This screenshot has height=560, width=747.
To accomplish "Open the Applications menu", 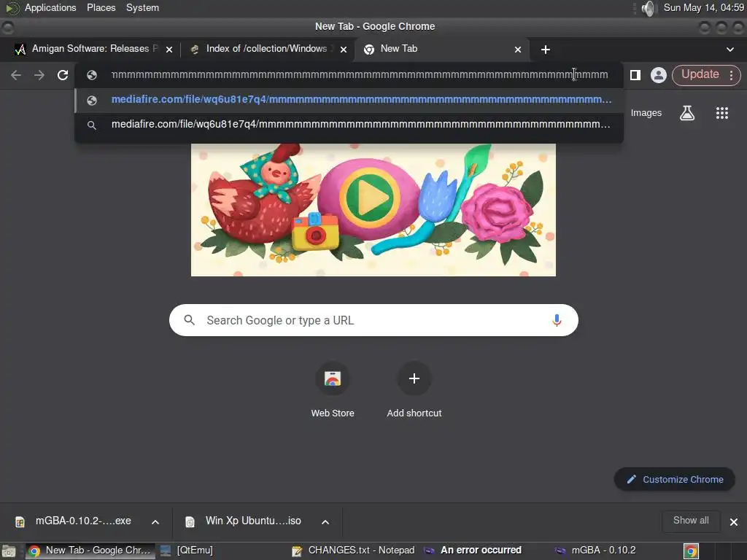I will [x=50, y=7].
